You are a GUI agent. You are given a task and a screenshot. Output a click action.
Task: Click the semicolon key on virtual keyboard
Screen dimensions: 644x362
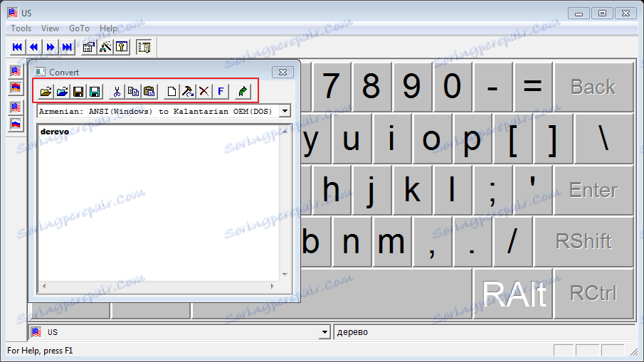492,190
